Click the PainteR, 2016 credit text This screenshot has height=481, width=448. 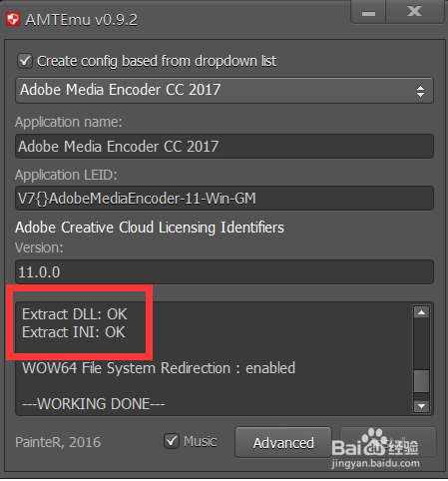coord(58,442)
